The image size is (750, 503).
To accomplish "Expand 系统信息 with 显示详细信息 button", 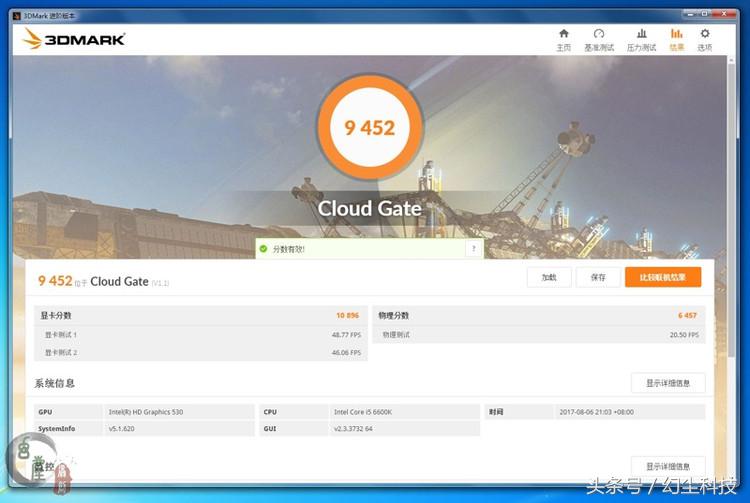I will click(668, 383).
